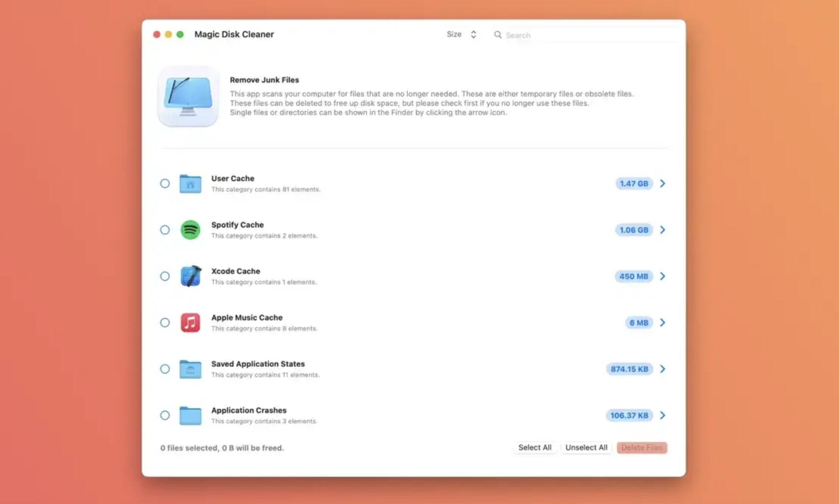This screenshot has height=504, width=839.
Task: Click inside the Search field
Action: [x=548, y=35]
